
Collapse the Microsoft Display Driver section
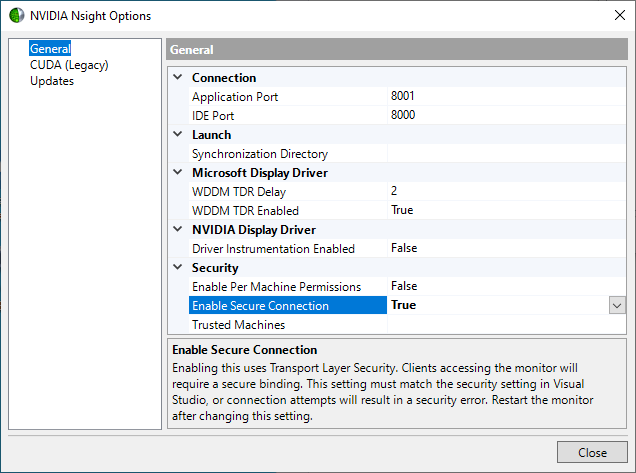point(178,172)
